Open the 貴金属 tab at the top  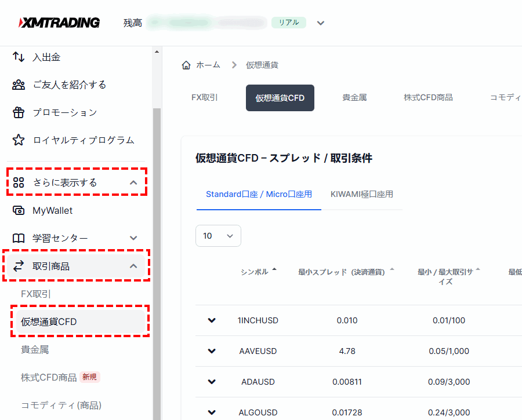[354, 97]
